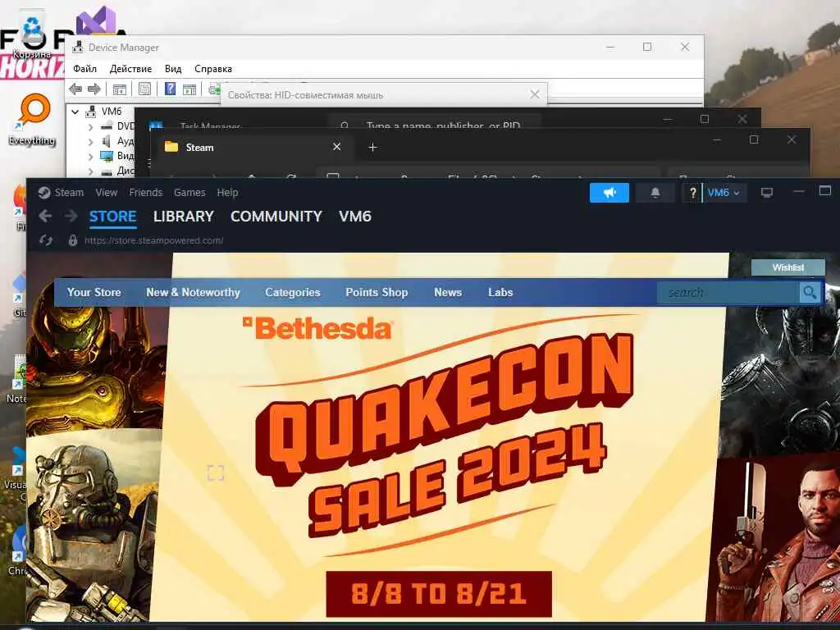Click the Steam store URL text
Screen dimensions: 840x630
153,240
